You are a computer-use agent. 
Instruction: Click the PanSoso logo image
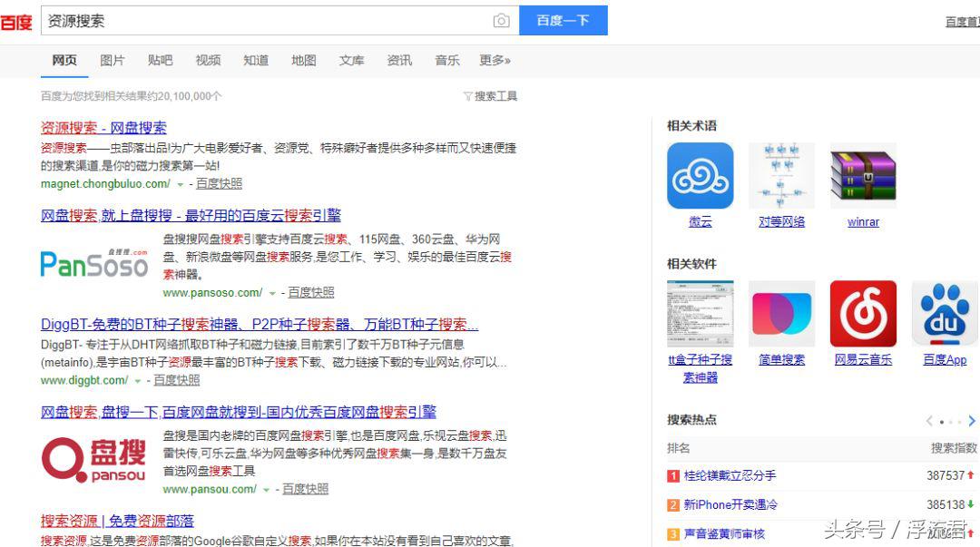tap(94, 263)
